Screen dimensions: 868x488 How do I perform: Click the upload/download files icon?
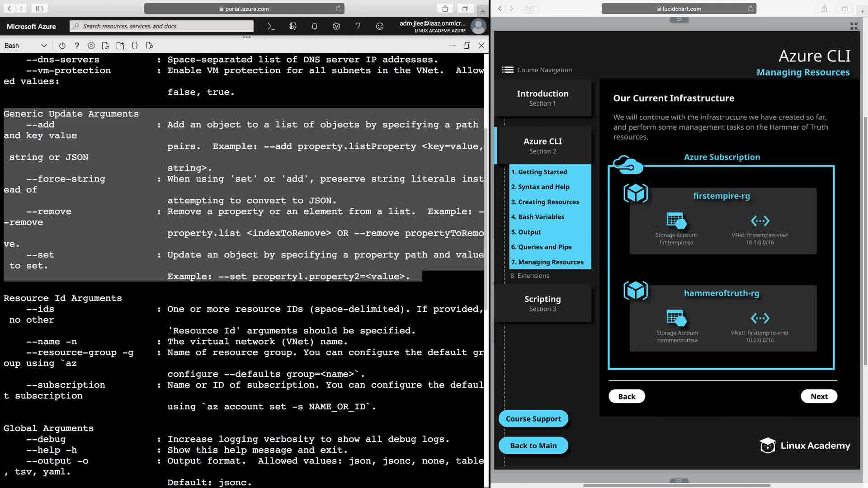[105, 46]
